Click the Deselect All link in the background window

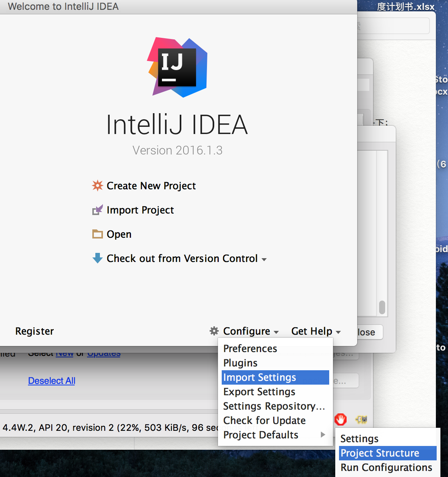52,381
